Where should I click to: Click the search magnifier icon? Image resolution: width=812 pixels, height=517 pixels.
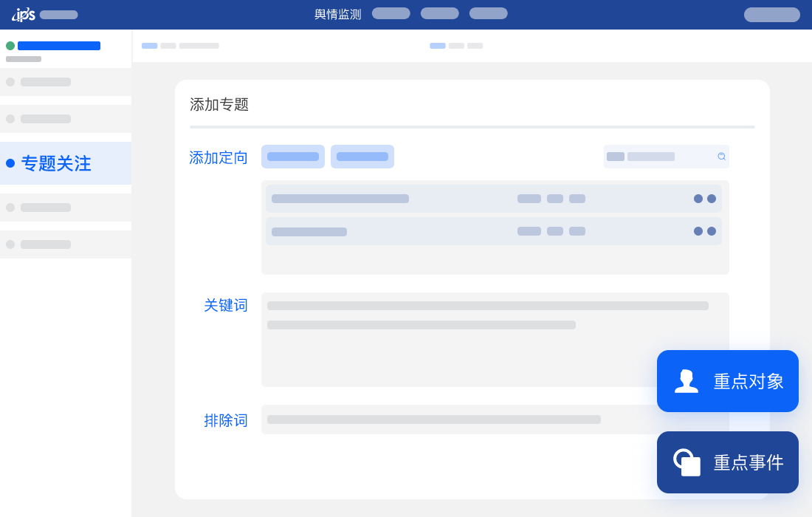click(721, 157)
